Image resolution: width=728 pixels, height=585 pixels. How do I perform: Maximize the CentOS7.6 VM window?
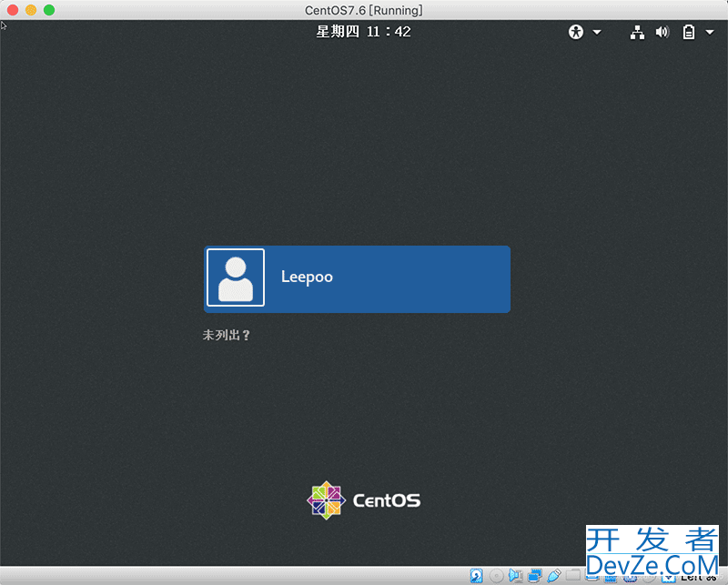pyautogui.click(x=49, y=10)
